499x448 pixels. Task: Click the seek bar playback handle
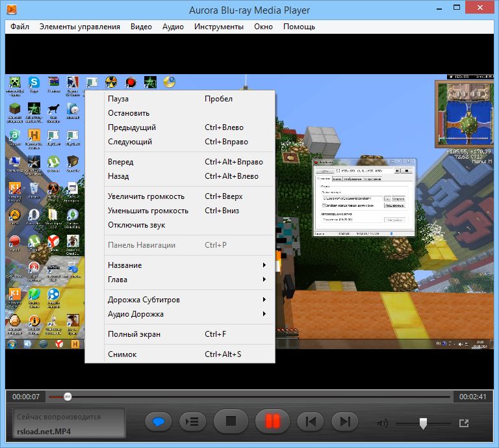click(x=68, y=397)
